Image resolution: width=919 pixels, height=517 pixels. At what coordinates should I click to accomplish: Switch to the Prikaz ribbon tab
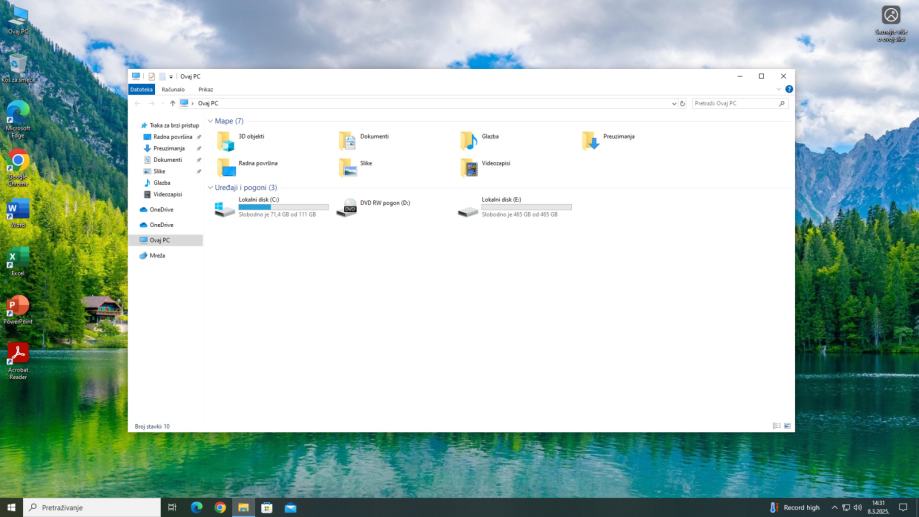pos(206,89)
